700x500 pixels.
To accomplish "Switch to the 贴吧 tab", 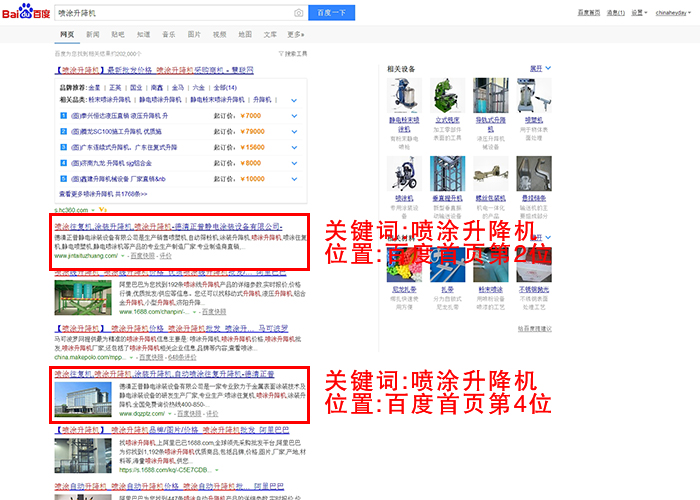I will (118, 34).
